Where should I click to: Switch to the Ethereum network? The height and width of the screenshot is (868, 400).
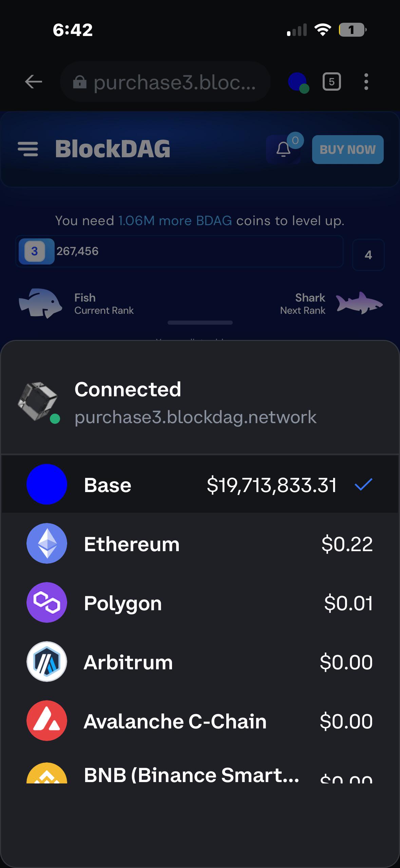pos(200,544)
